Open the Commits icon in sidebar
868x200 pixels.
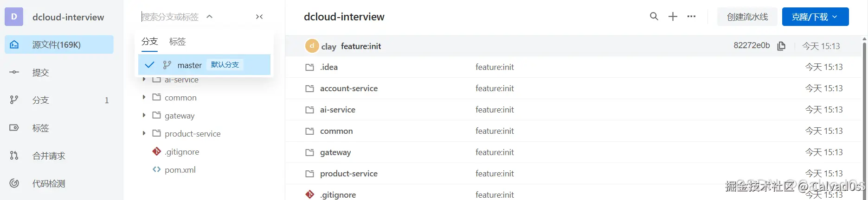(14, 72)
